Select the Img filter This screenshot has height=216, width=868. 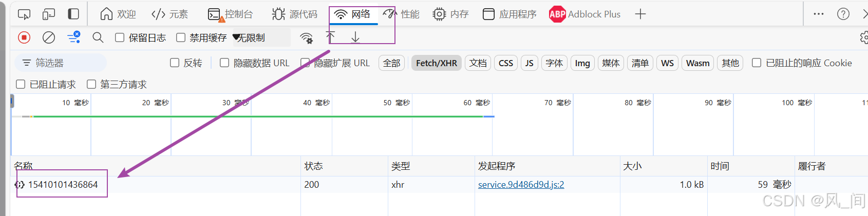click(582, 63)
